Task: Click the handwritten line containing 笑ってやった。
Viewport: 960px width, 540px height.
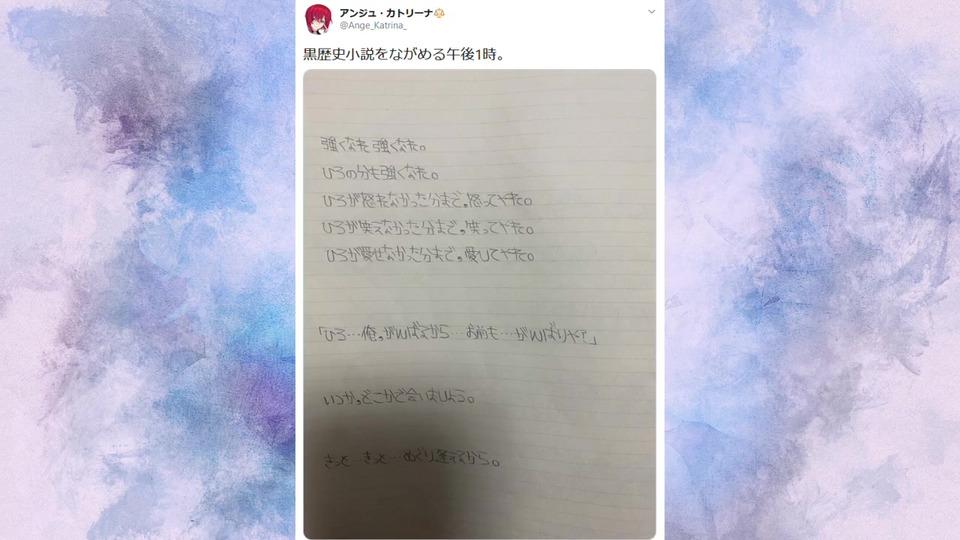Action: (x=428, y=228)
